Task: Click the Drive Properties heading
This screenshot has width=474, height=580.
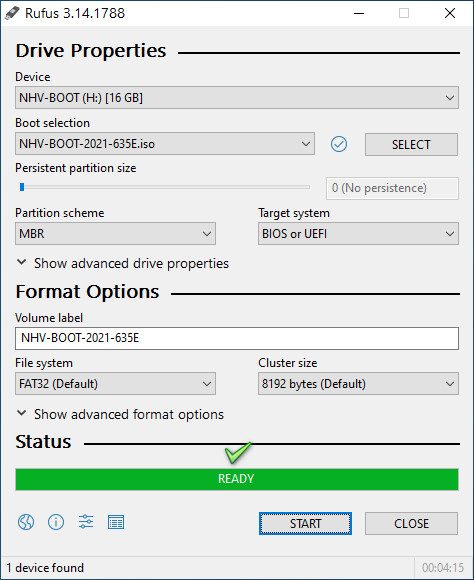Action: click(x=91, y=51)
